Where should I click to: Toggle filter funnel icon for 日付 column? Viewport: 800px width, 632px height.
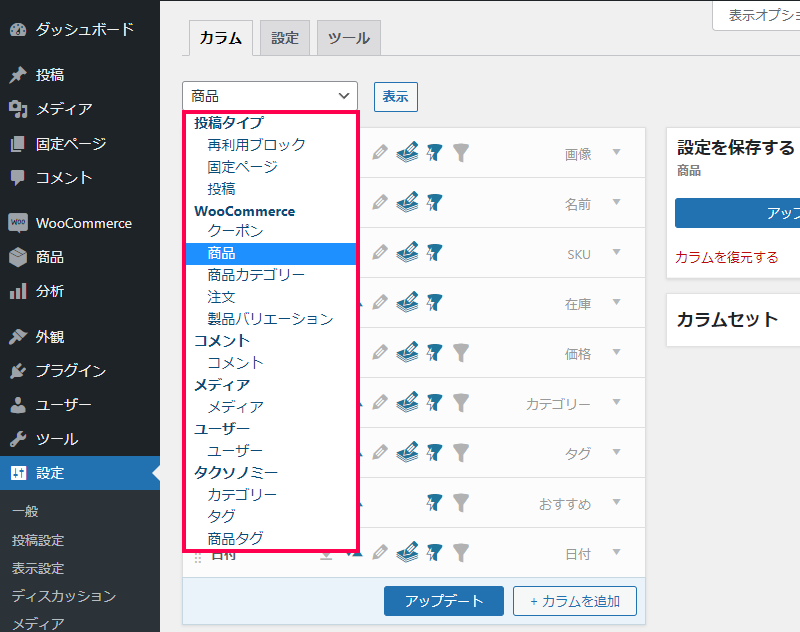pos(461,552)
